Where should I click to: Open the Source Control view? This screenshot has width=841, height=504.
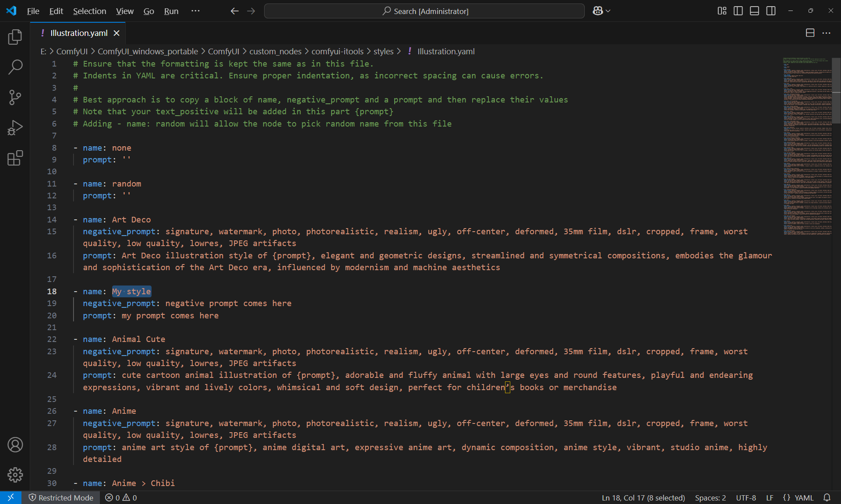(x=15, y=97)
